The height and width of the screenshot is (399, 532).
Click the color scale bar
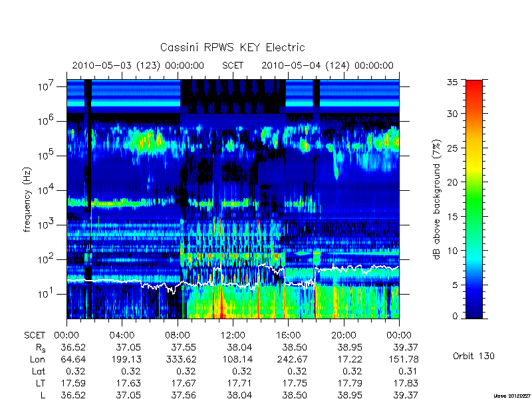[474, 199]
